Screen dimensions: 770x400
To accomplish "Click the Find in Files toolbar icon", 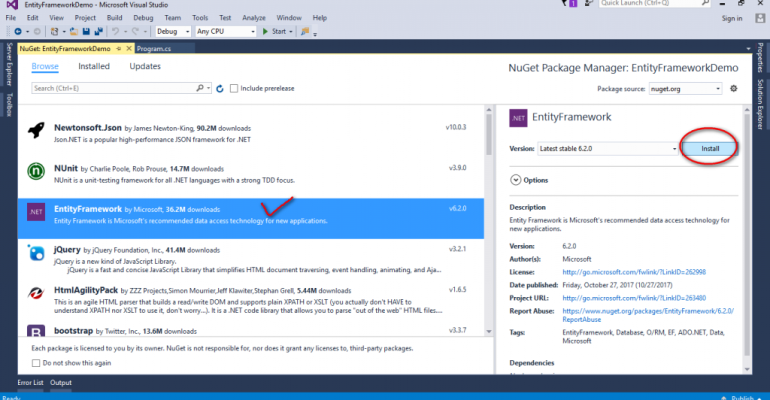I will point(304,31).
